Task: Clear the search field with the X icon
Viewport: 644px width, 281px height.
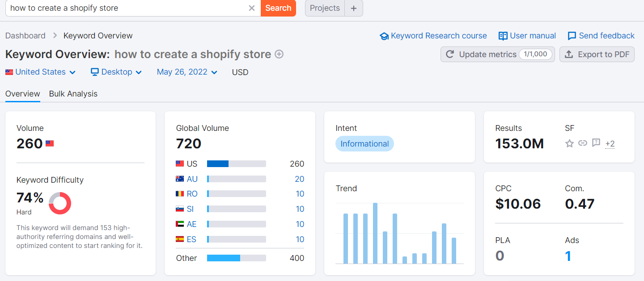Action: [252, 8]
